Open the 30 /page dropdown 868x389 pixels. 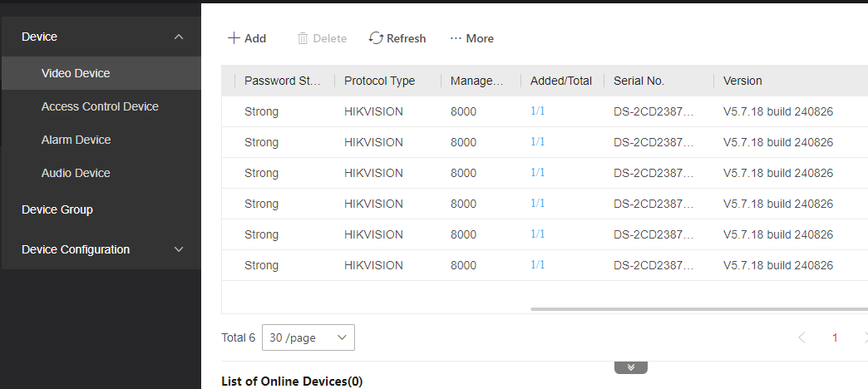pyautogui.click(x=308, y=337)
